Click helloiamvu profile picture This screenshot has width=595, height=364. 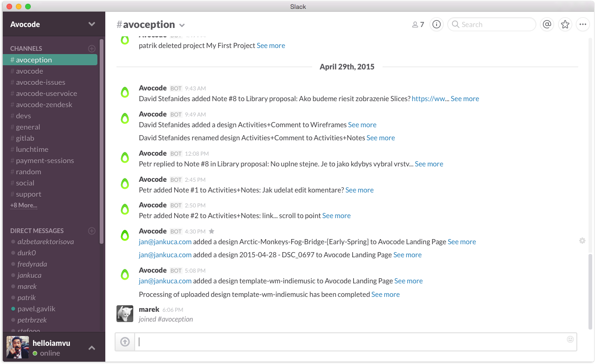click(x=18, y=347)
